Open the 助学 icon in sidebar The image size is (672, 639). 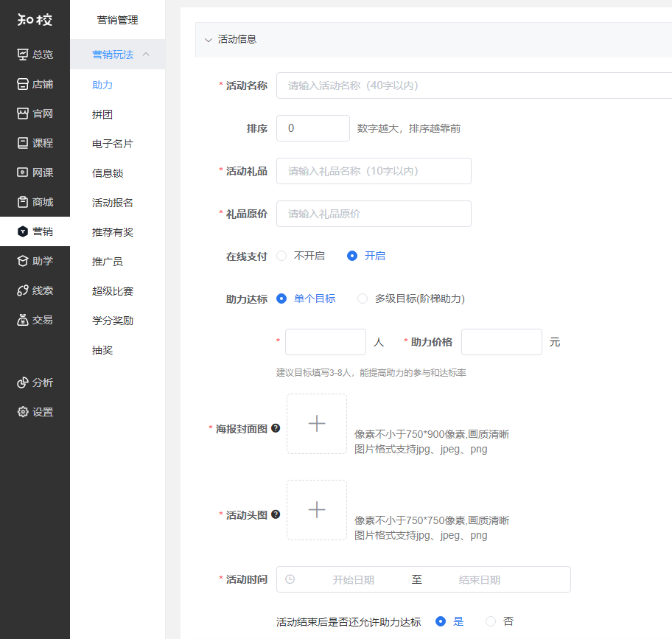pyautogui.click(x=23, y=261)
